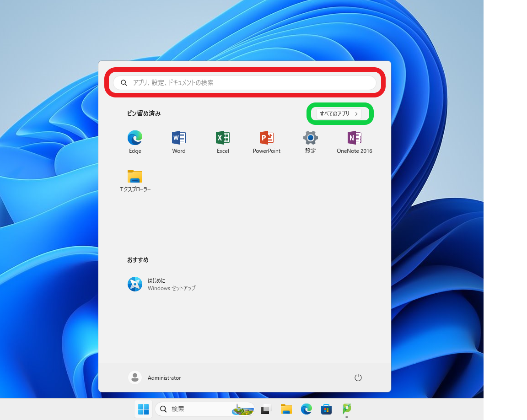This screenshot has width=527, height=420.
Task: Launch Word from pinned apps
Action: [178, 142]
